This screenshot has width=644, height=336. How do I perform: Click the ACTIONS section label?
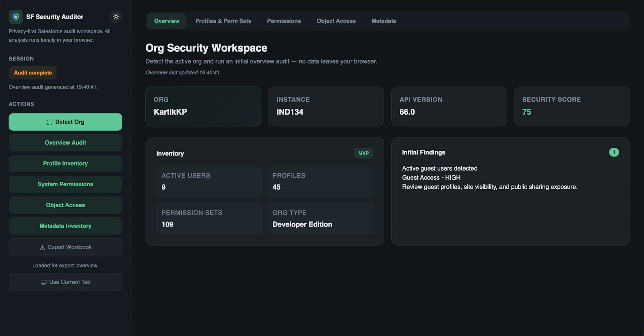point(21,104)
